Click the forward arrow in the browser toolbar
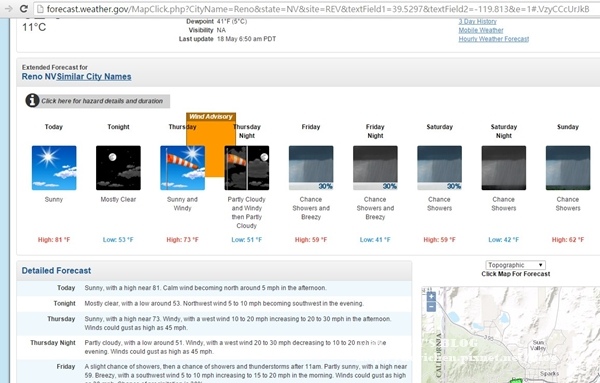 click(x=8, y=8)
